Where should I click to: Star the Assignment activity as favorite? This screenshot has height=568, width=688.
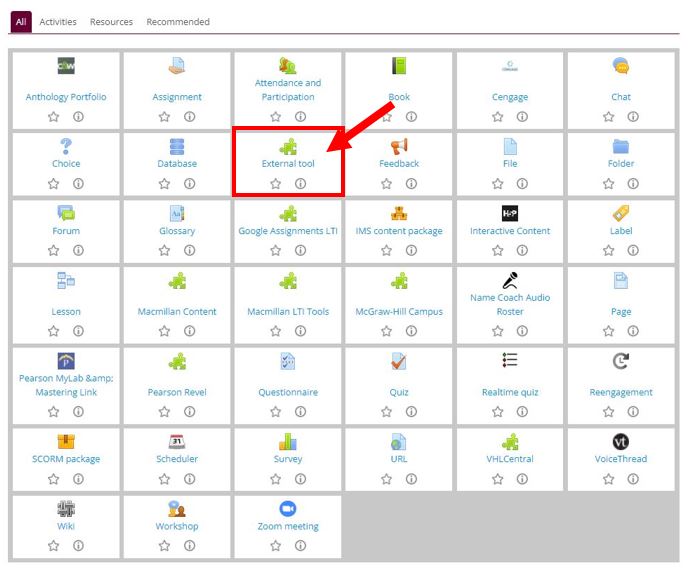coord(165,117)
